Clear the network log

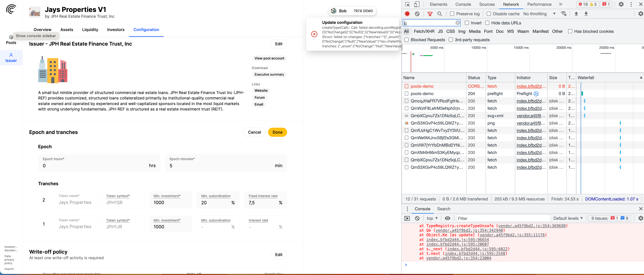(417, 14)
